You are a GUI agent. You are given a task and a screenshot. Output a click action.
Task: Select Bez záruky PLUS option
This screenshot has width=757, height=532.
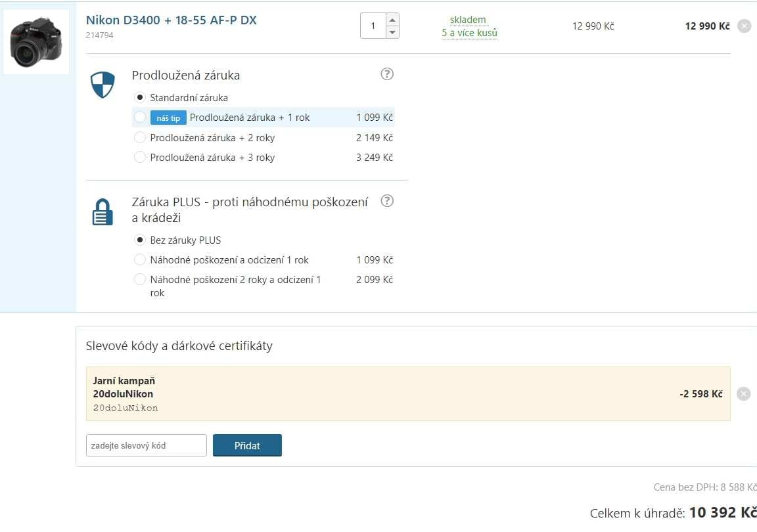click(139, 240)
